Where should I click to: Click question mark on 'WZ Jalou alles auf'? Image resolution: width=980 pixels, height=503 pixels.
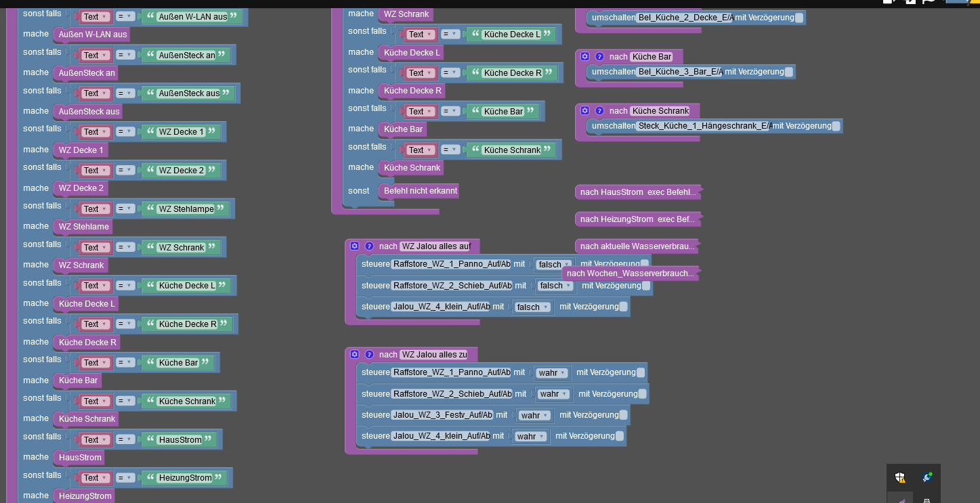coord(369,246)
